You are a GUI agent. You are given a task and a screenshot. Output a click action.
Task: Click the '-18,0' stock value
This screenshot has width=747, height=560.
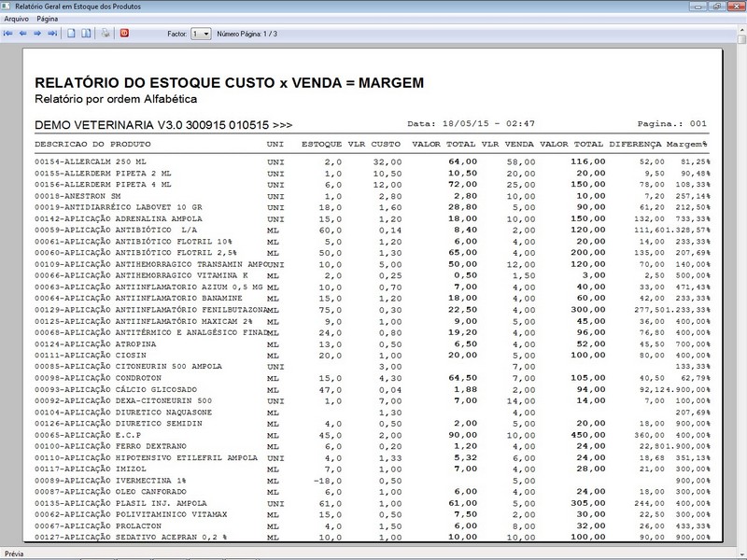[328, 481]
